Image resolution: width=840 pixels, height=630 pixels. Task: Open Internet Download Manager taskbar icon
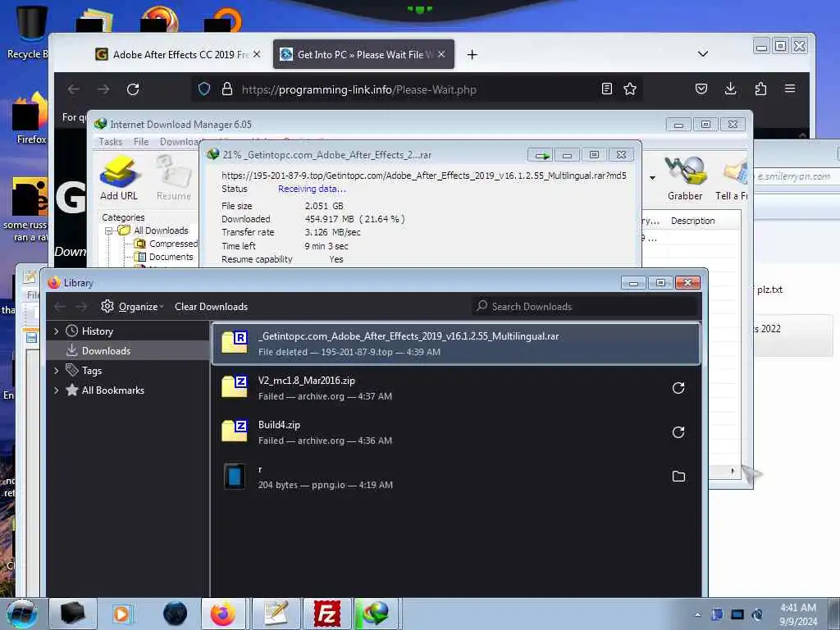click(x=375, y=614)
